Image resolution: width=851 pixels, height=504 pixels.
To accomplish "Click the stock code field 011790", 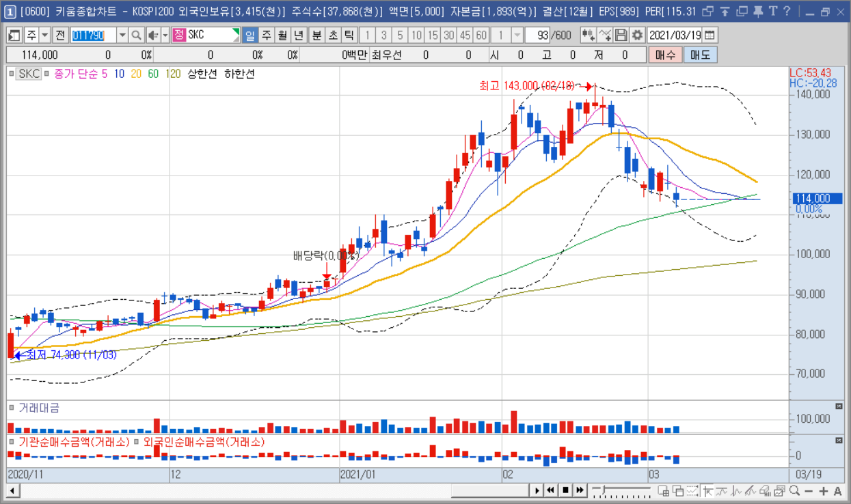I will 93,35.
